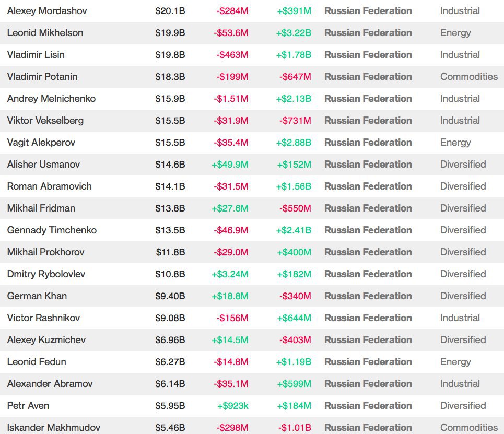This screenshot has height=434, width=504.
Task: Click the $14.6B net worth value
Action: pos(170,165)
